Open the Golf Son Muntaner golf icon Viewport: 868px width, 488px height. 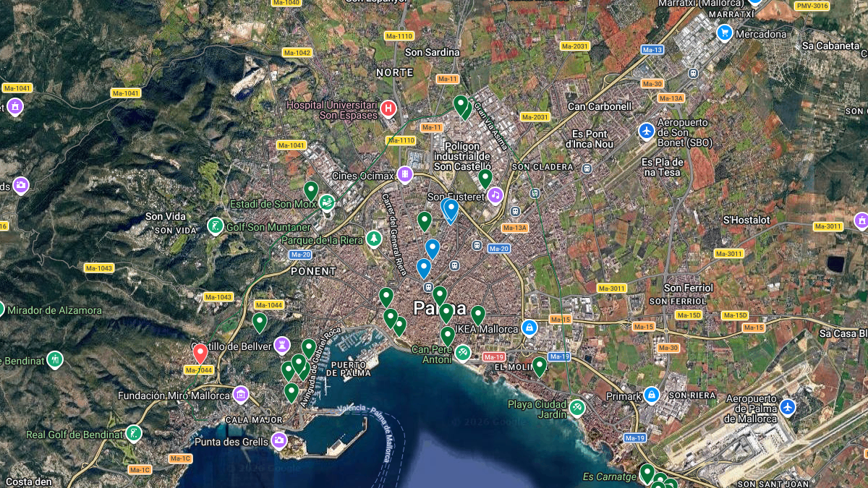point(215,226)
